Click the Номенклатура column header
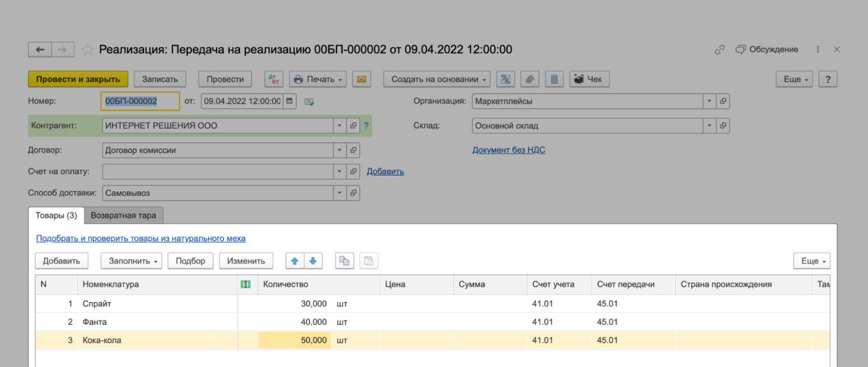Screen dimensions: 868x367 coord(157,284)
